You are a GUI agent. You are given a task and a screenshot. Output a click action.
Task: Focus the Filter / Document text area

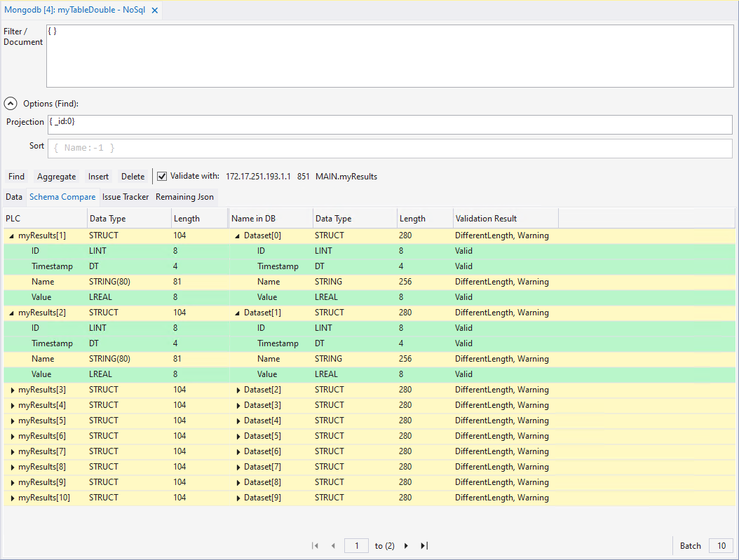click(x=390, y=55)
